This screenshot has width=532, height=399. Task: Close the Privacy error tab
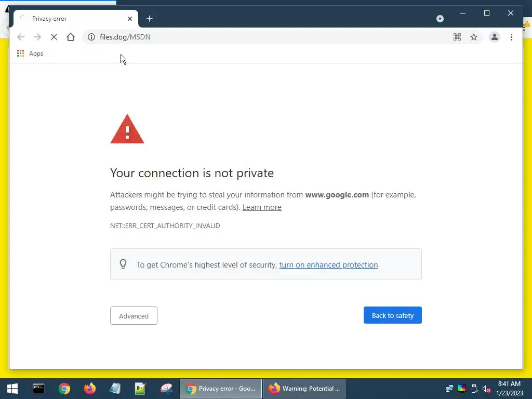click(x=129, y=19)
